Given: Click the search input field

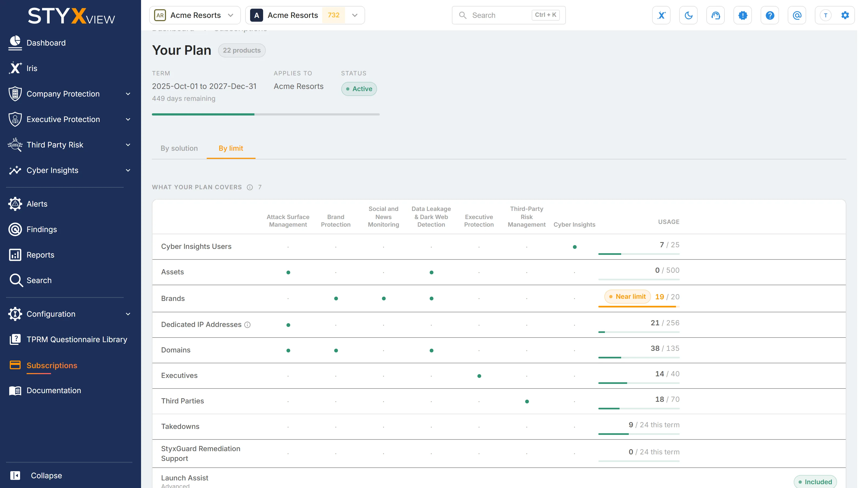Looking at the screenshot, I should (509, 15).
